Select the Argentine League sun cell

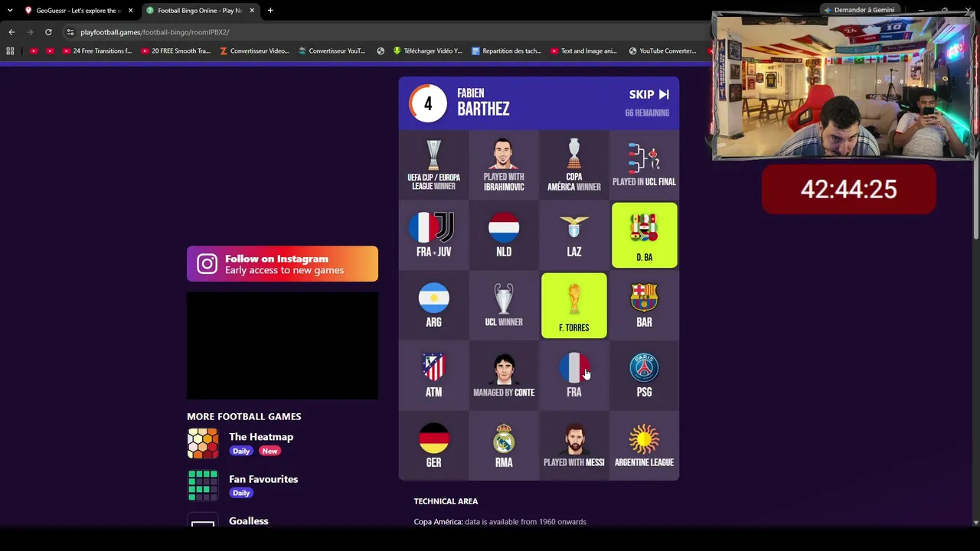(645, 447)
